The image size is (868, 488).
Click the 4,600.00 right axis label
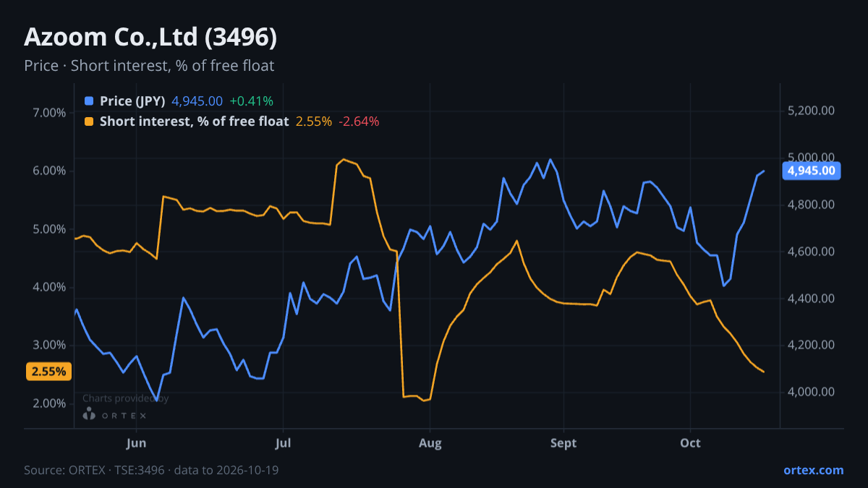[811, 252]
